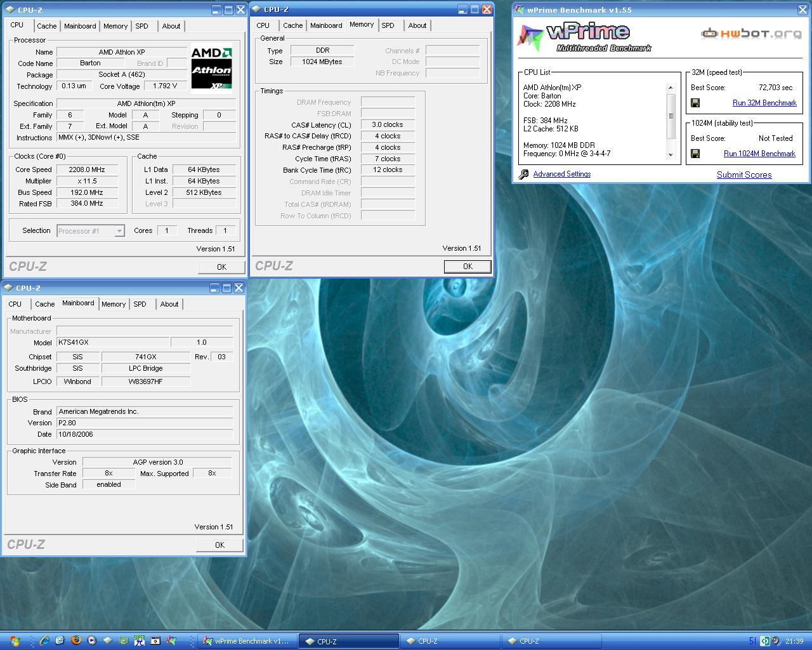Open About tab in bottom CPU-Z window

tap(169, 304)
